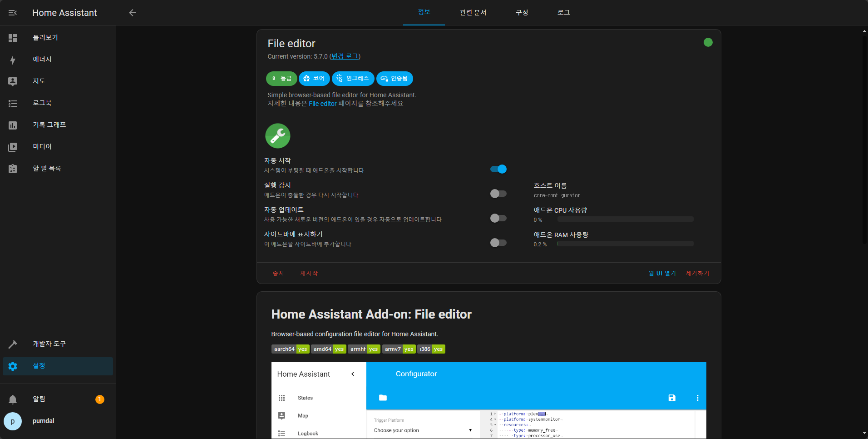Viewport: 868px width, 439px height.
Task: Click the armhf yes badge
Action: (x=364, y=349)
